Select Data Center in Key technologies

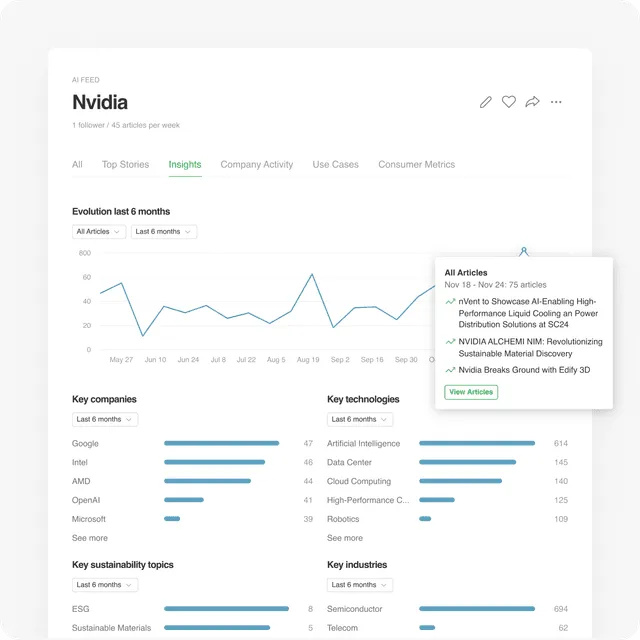coord(349,462)
